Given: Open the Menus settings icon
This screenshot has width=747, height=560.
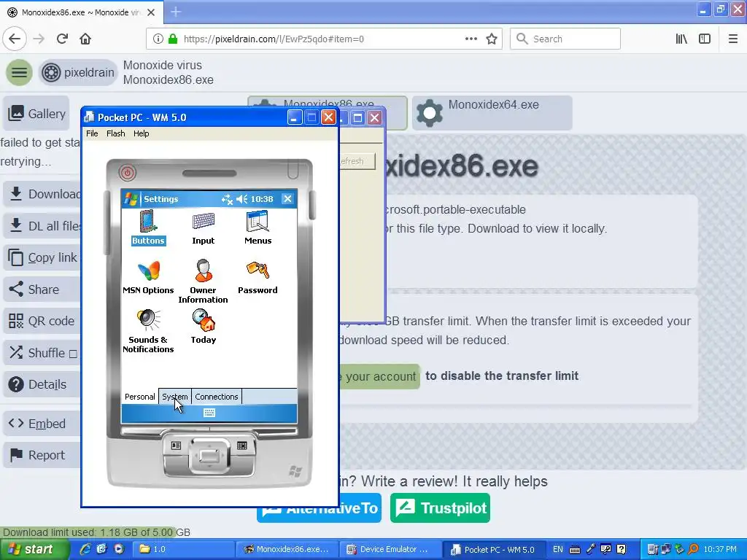Looking at the screenshot, I should [x=258, y=227].
